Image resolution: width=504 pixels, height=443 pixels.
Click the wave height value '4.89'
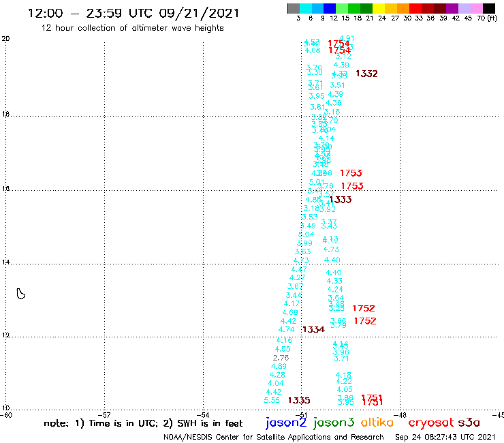[x=279, y=366]
